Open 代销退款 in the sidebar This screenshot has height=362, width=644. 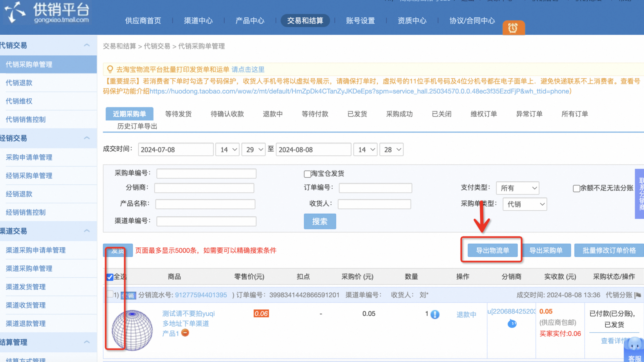click(19, 83)
